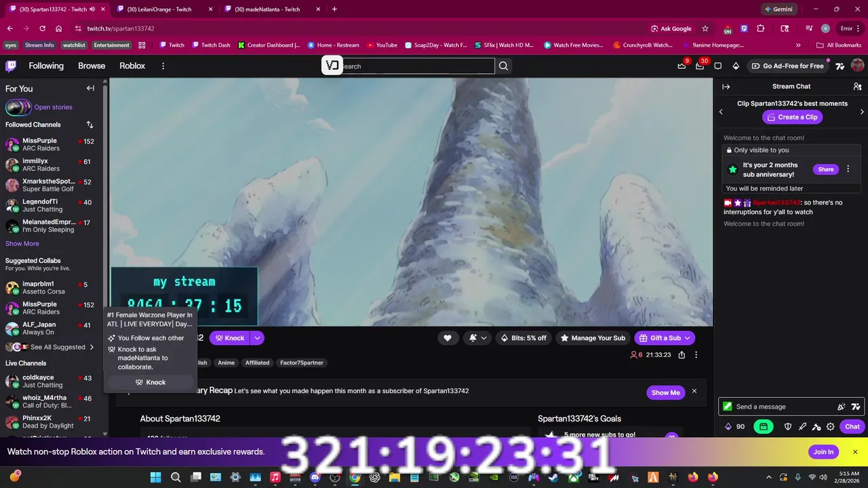Click the search magnifier button

pos(503,66)
